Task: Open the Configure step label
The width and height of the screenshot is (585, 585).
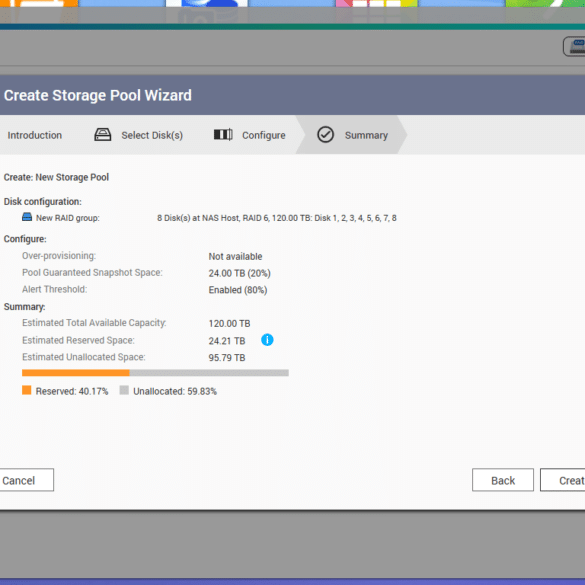Action: [x=264, y=135]
